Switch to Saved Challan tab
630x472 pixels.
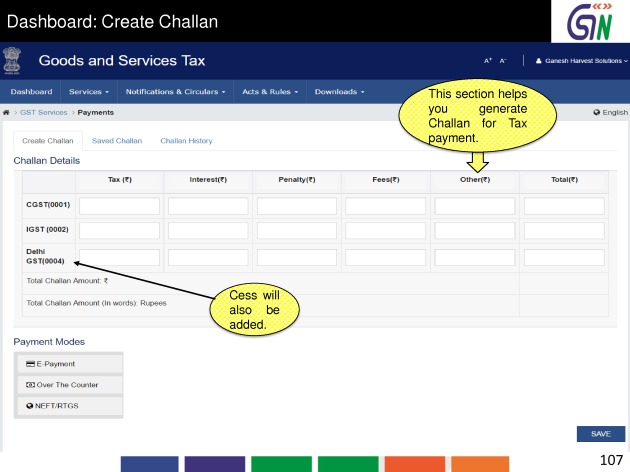pos(117,141)
